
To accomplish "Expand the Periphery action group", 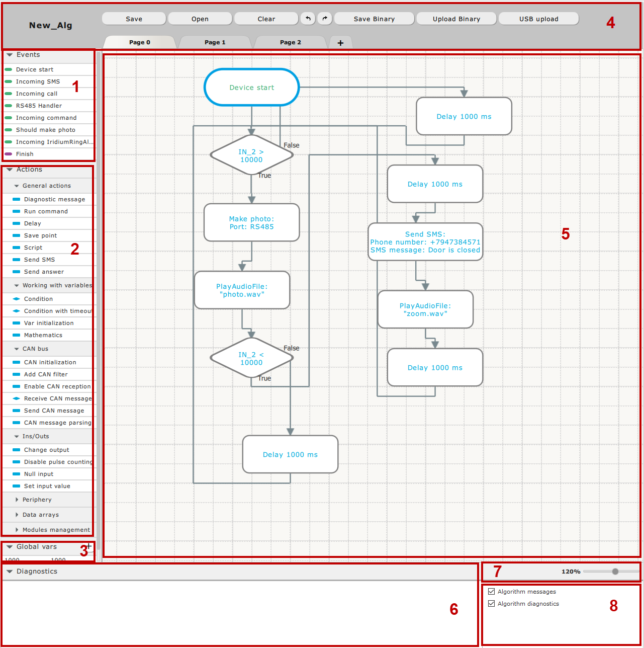I will click(37, 500).
